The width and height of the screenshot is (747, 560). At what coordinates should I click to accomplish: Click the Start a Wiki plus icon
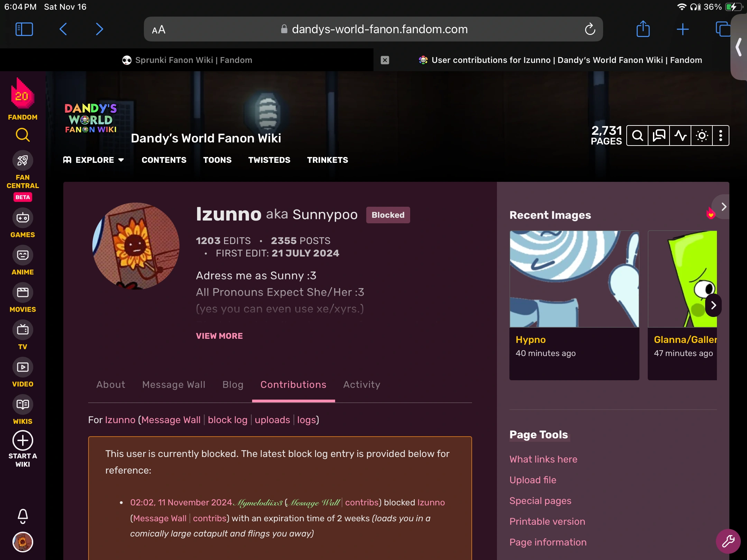[22, 441]
